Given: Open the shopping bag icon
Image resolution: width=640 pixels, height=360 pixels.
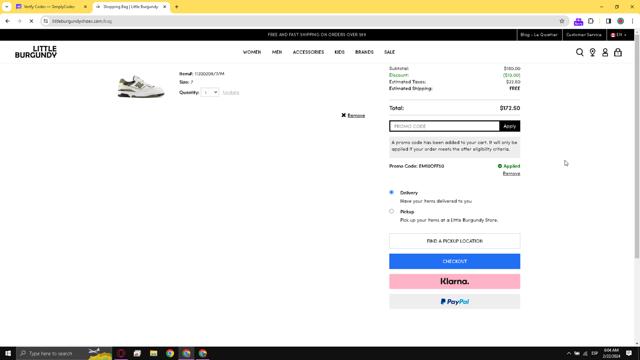Looking at the screenshot, I should [618, 52].
